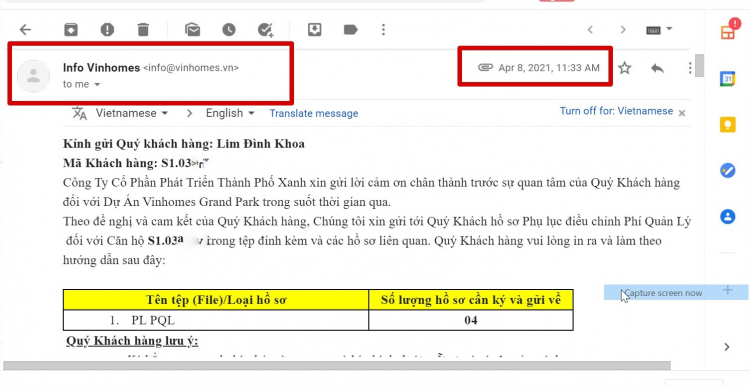Move email to another folder
Image resolution: width=750 pixels, height=385 pixels.
click(x=314, y=30)
